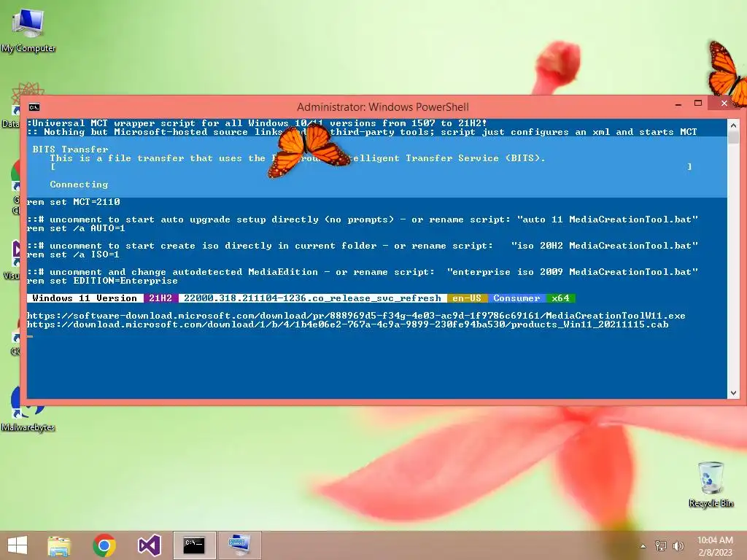
Task: Click the 'rem set /a ISO=1' line
Action: tap(74, 254)
